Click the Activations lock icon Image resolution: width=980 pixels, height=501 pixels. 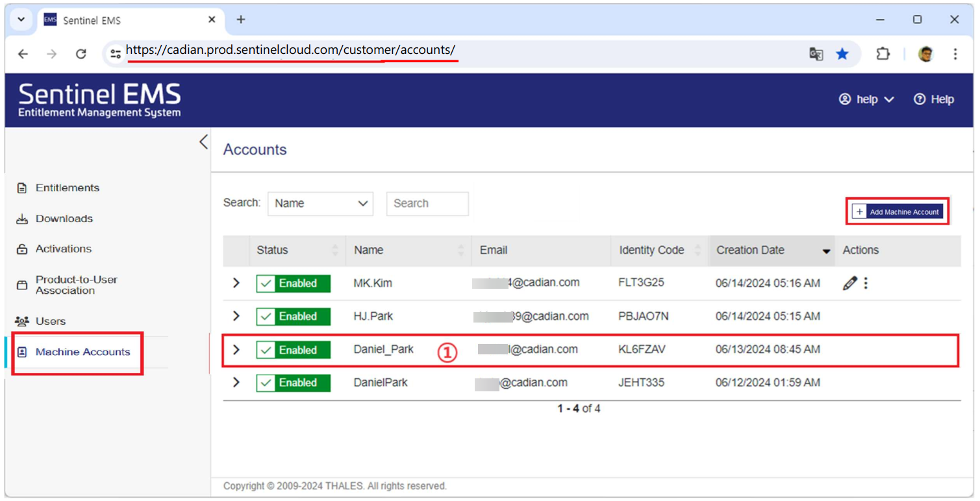tap(22, 249)
